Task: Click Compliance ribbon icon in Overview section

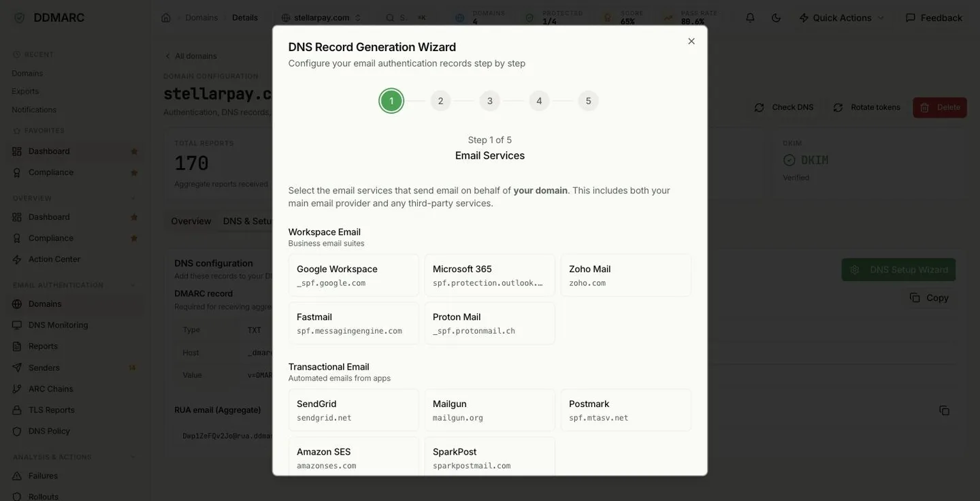Action: 17,238
